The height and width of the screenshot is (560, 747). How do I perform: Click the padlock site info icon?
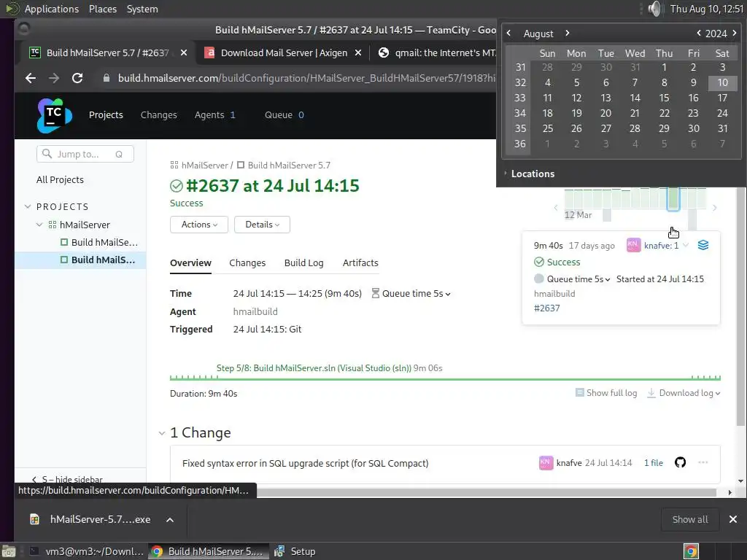[107, 78]
